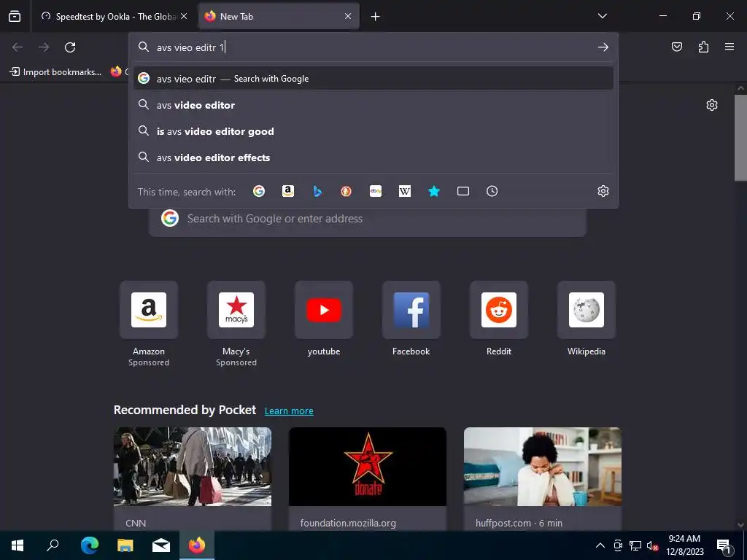Click the page vertical scrollbar thumb
The image size is (747, 560).
(740, 138)
